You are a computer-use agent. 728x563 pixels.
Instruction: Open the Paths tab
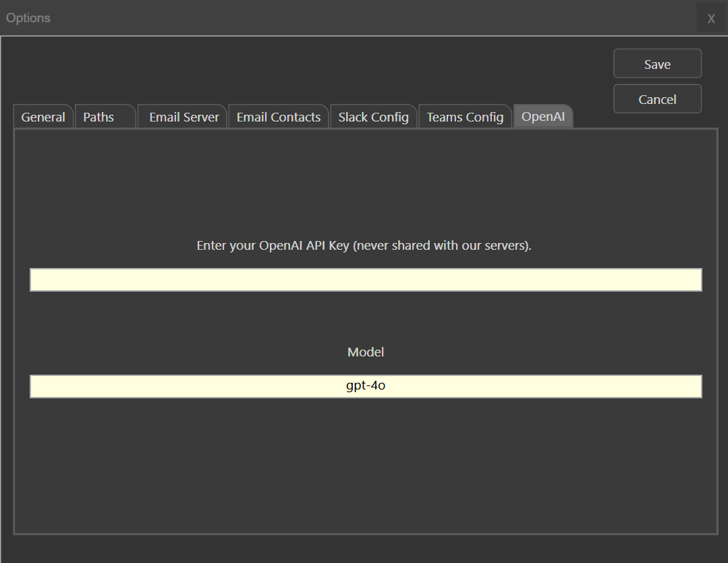pos(100,116)
